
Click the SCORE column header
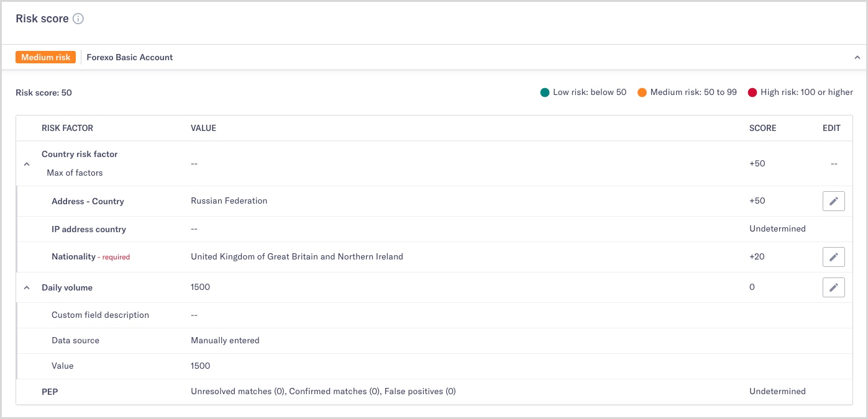point(762,128)
